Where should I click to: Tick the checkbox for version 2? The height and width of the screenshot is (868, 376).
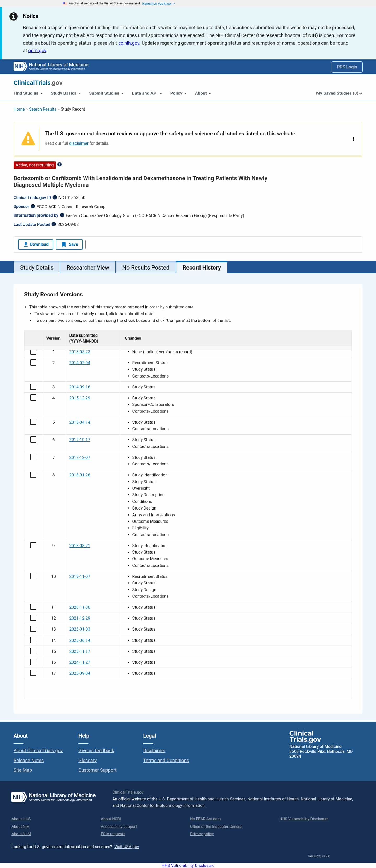click(x=33, y=362)
